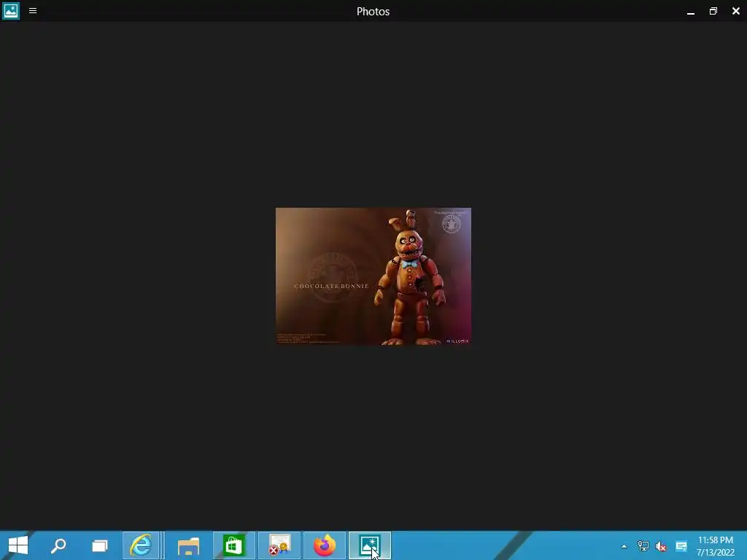747x560 pixels.
Task: Click the muted volume tray icon
Action: [x=661, y=546]
